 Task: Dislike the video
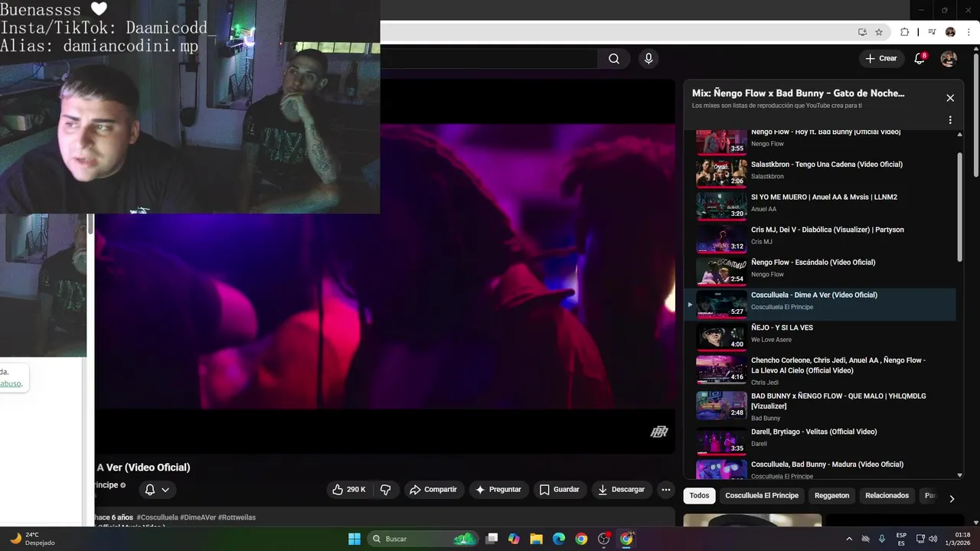pos(386,490)
